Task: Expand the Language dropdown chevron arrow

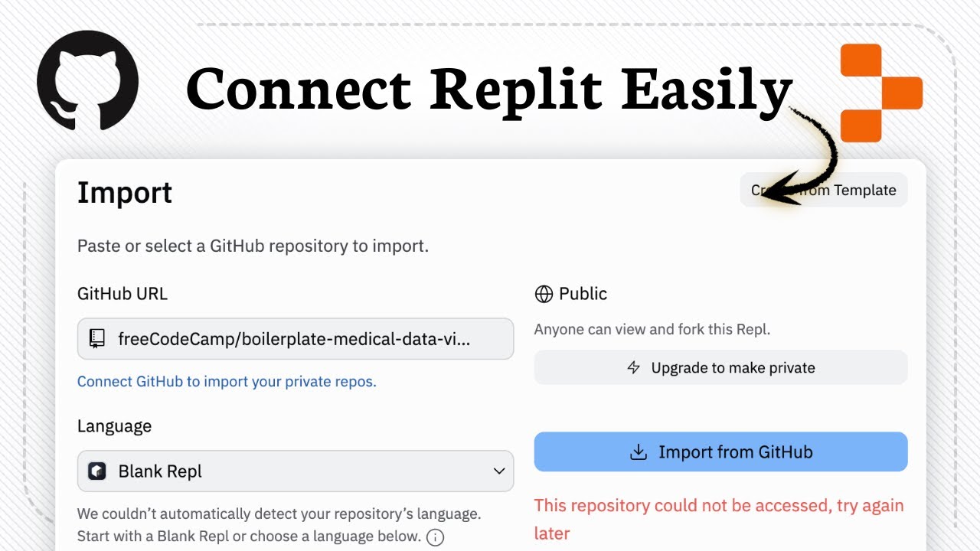Action: pyautogui.click(x=498, y=471)
